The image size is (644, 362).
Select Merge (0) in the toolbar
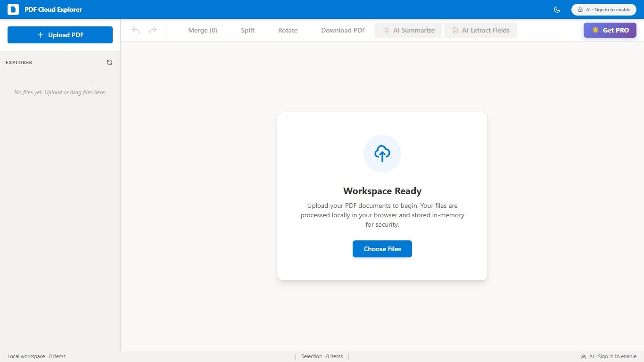(203, 30)
